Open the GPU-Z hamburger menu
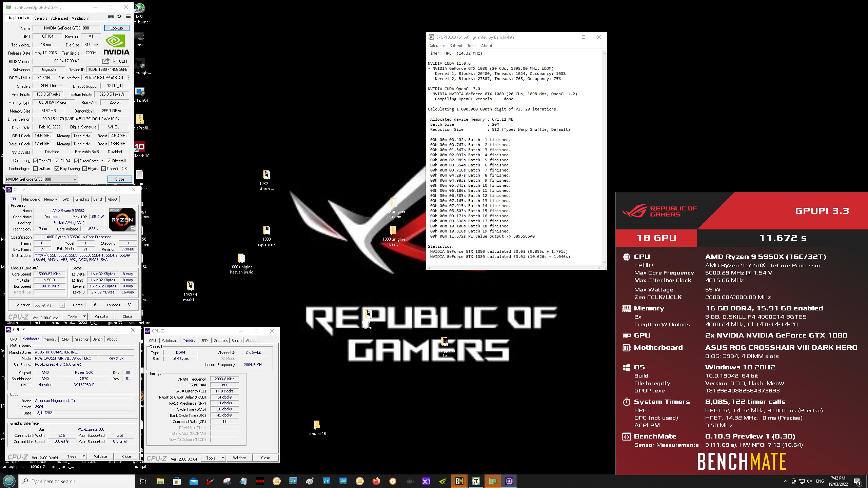 128,16
